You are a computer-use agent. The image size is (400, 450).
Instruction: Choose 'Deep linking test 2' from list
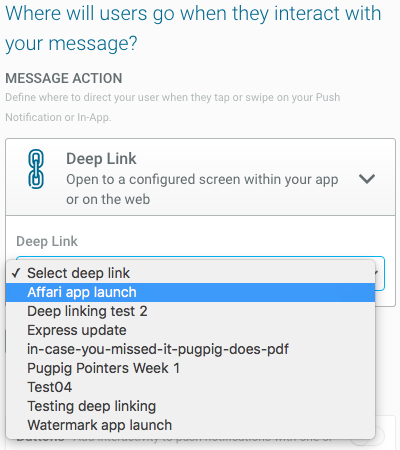[190, 311]
